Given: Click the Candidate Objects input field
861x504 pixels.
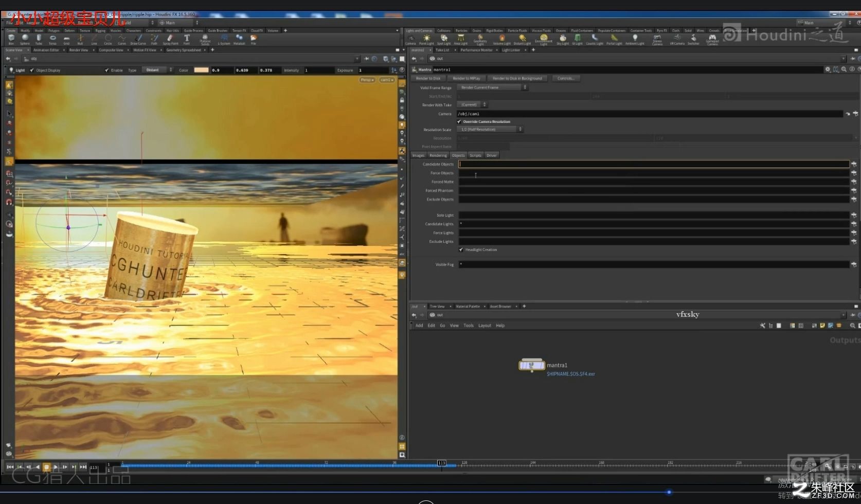Looking at the screenshot, I should pos(654,164).
